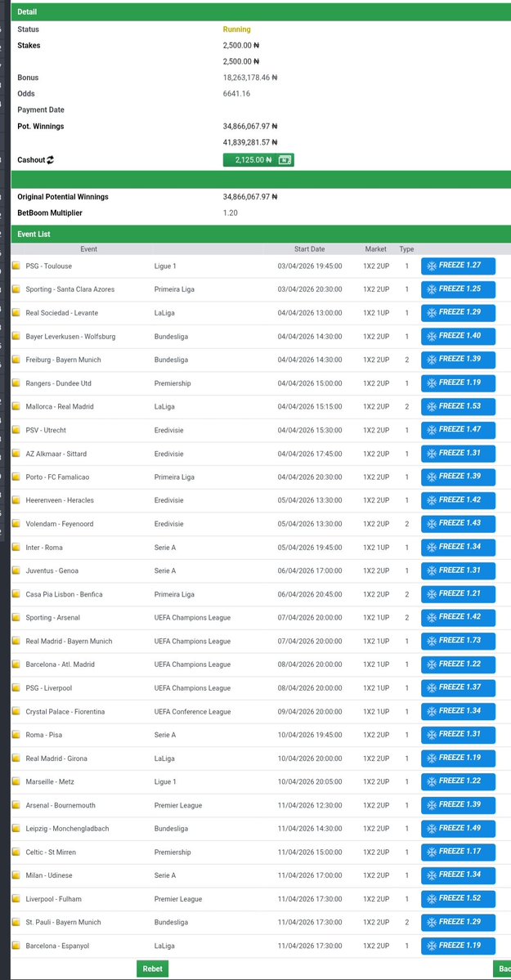The width and height of the screenshot is (511, 980).
Task: Click the 07/04/2026 20:00:00 date for Sporting - Arsenal
Action: tap(310, 617)
